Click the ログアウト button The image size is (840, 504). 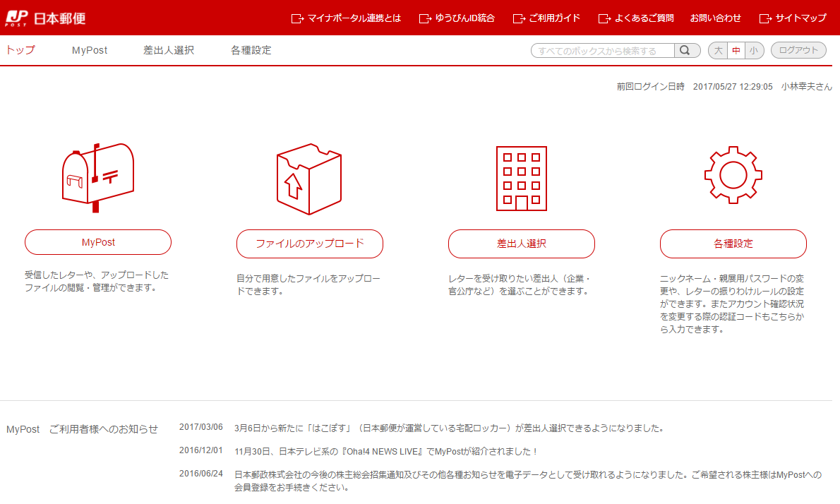(x=798, y=50)
